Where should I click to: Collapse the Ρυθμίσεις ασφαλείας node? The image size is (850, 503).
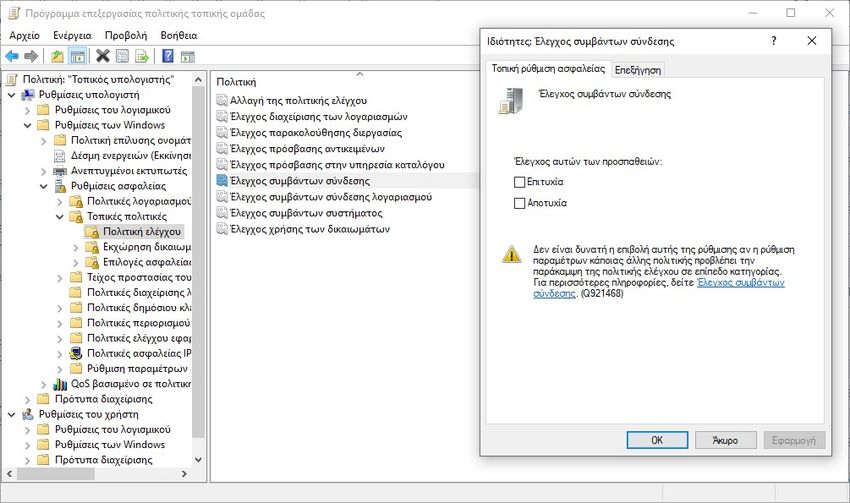pos(44,186)
